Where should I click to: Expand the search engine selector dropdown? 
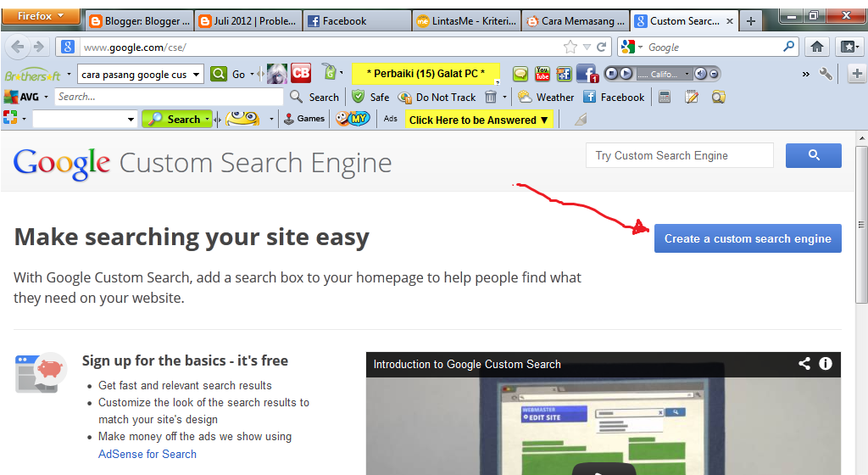click(641, 47)
